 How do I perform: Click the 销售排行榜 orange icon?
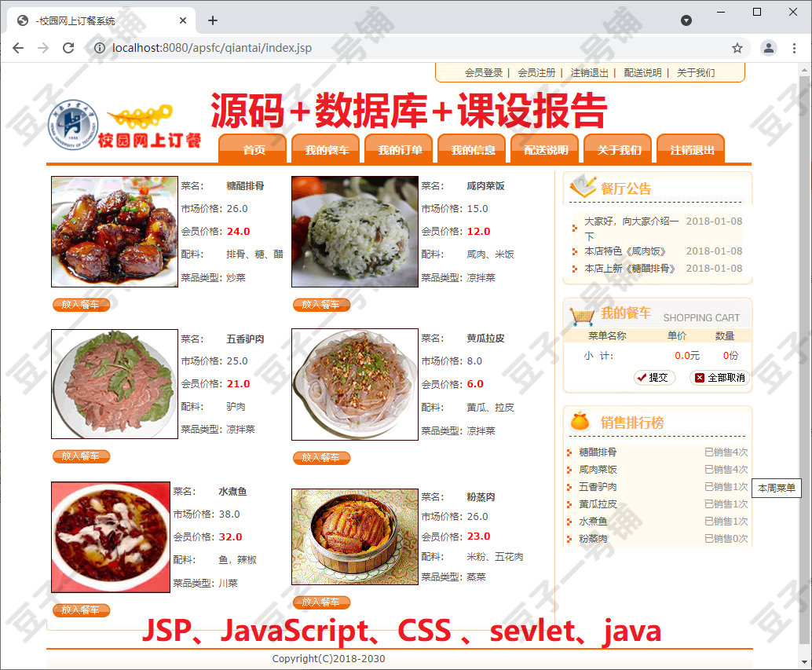point(580,422)
